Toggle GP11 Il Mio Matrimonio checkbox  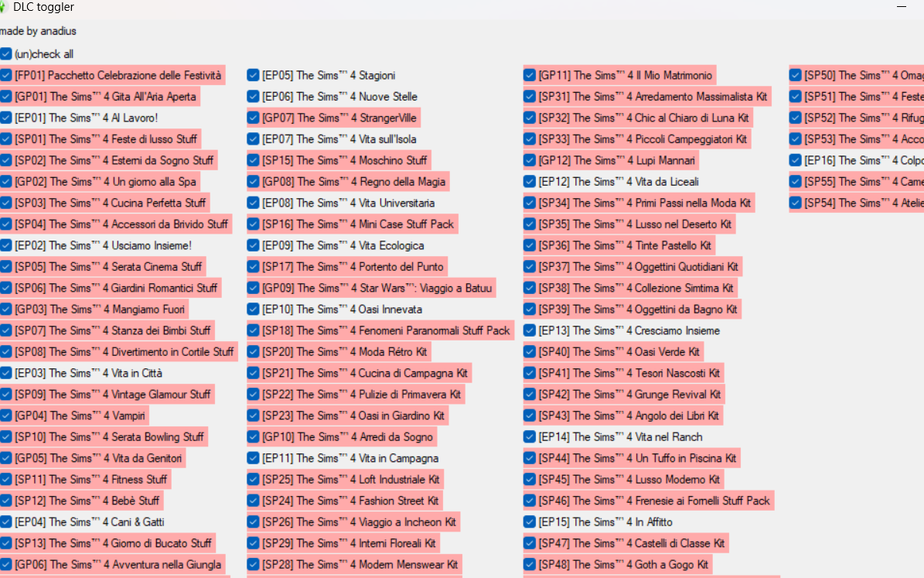tap(529, 75)
